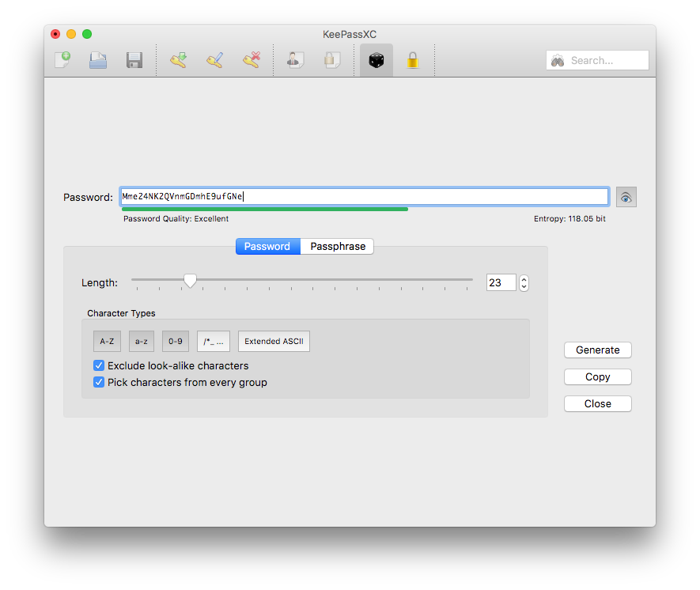
Task: Copy the generated password
Action: [598, 376]
